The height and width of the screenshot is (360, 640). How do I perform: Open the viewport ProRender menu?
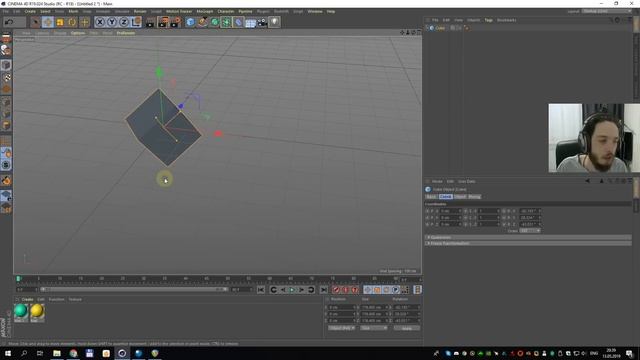point(126,33)
